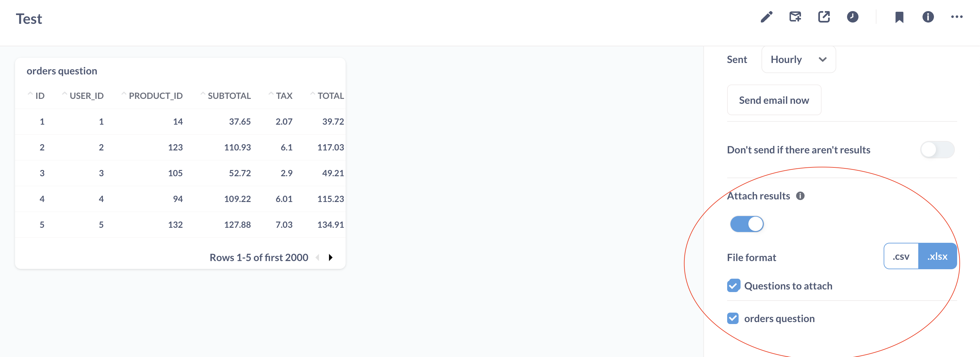Click the pencil icon to edit the dashboard
Viewport: 980px width, 357px height.
[x=766, y=17]
